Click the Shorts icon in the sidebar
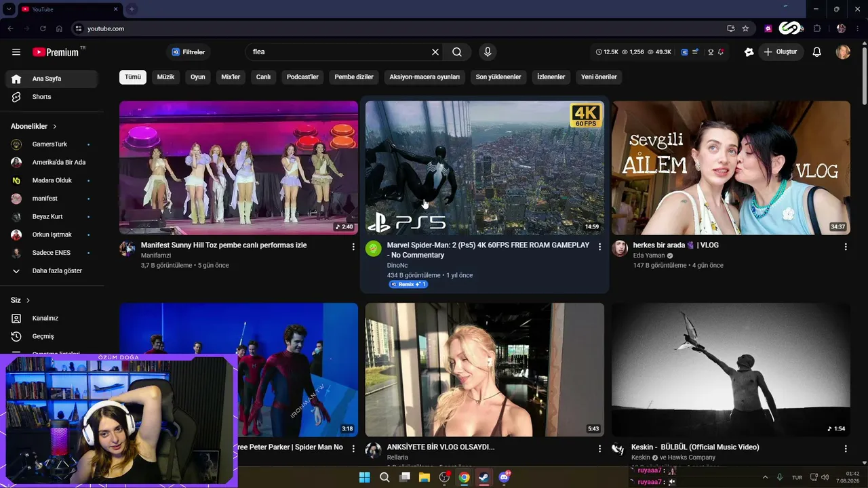 coord(16,97)
